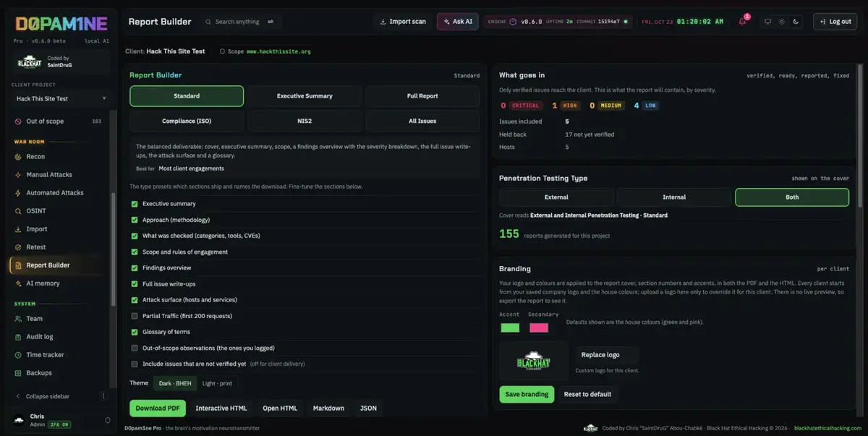Toggle Glossary of terms checkbox

(135, 332)
